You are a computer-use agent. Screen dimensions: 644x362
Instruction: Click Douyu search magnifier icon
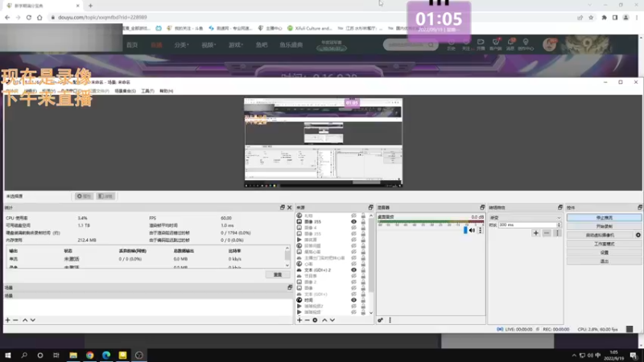point(431,45)
